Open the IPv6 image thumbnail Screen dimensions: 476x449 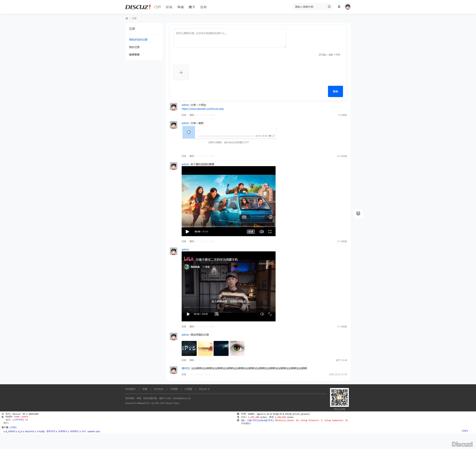click(189, 348)
